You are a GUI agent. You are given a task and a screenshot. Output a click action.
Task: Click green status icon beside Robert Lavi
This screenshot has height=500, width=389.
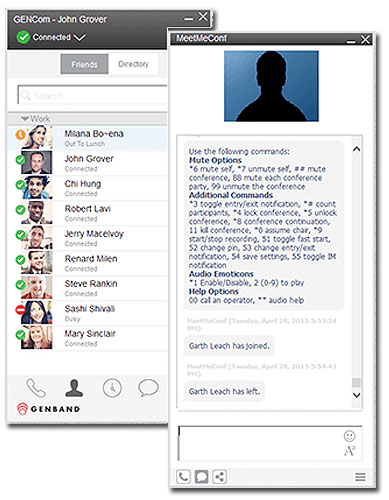pos(20,210)
